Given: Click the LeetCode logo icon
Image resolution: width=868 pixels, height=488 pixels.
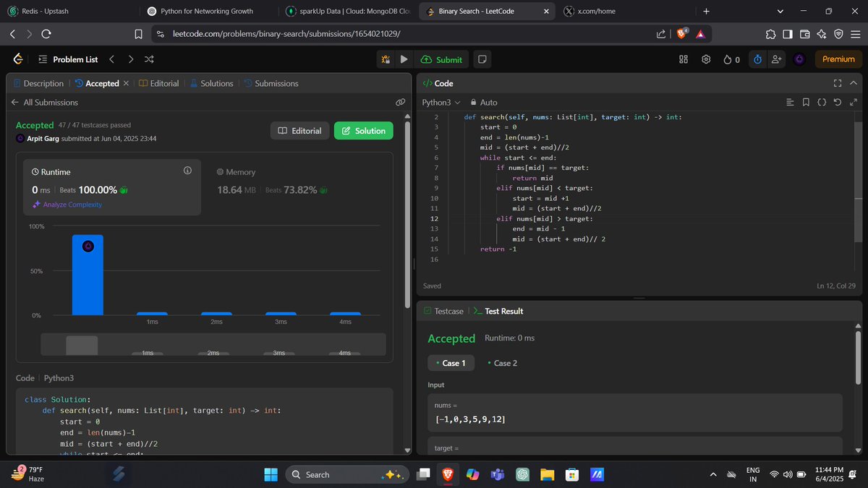Looking at the screenshot, I should click(x=18, y=59).
